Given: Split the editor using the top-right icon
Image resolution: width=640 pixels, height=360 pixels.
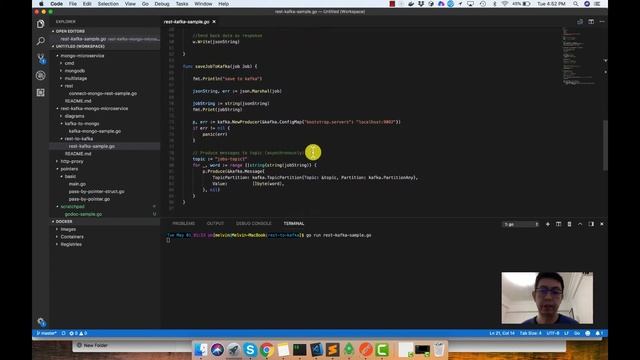Looking at the screenshot, I should (x=591, y=22).
